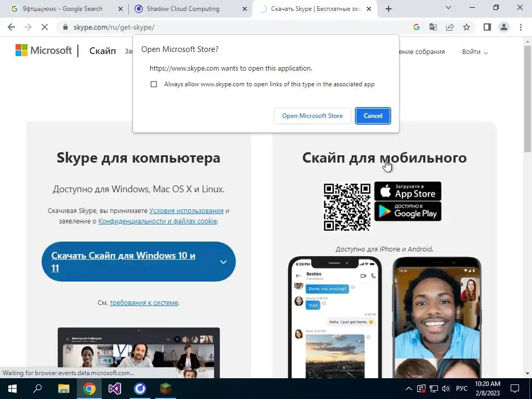Show hidden tray icons chevron

tap(409, 389)
